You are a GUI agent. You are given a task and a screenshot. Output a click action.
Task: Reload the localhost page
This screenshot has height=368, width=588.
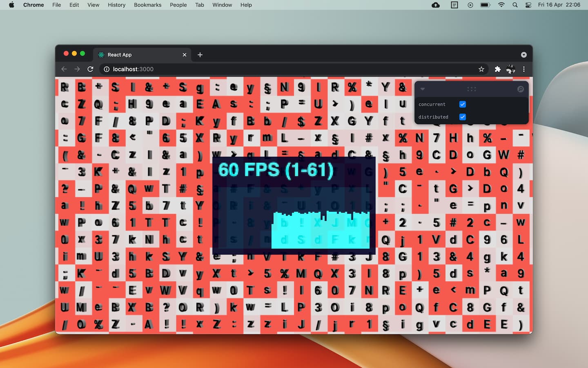click(90, 69)
